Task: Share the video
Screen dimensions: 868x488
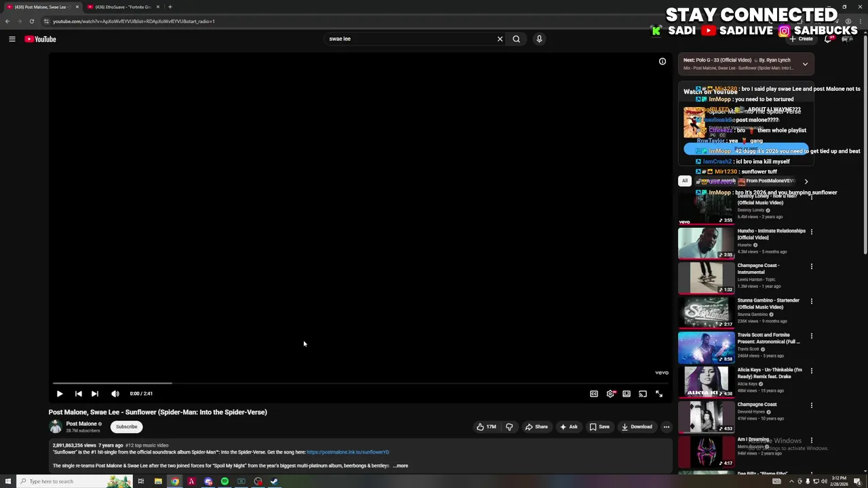Action: tap(536, 427)
